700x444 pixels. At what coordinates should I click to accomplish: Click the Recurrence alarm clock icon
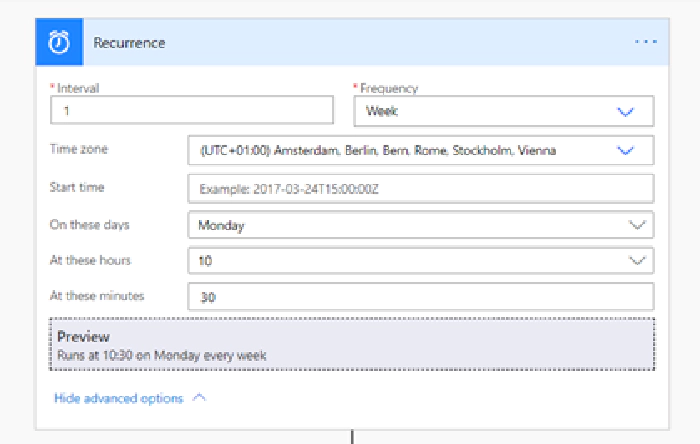pos(58,43)
